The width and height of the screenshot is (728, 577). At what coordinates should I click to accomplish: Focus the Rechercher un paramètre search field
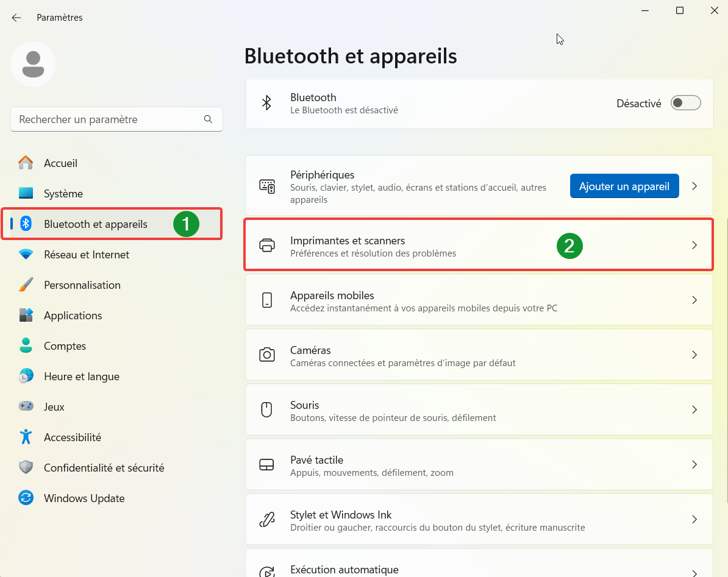107,119
